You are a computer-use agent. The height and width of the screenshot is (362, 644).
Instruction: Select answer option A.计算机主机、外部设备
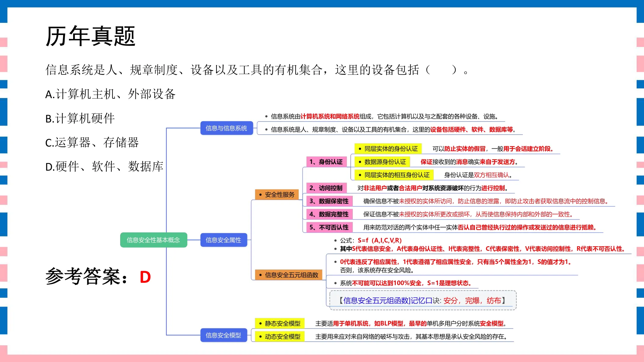[110, 94]
